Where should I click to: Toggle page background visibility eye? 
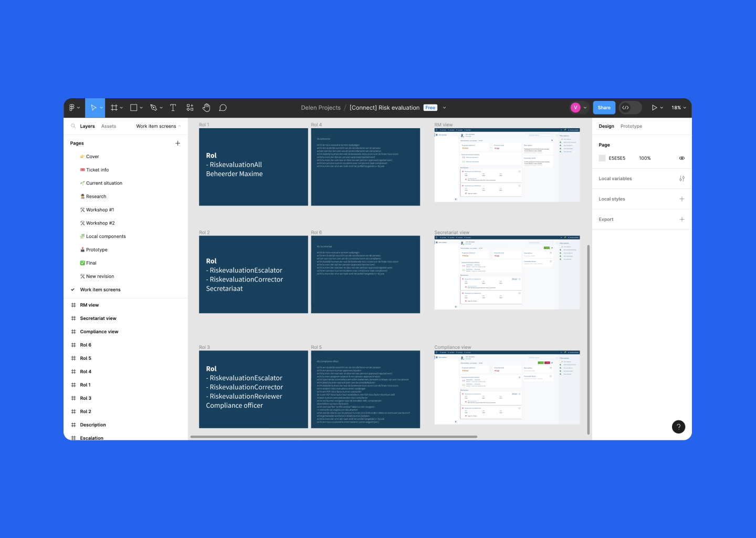[681, 158]
